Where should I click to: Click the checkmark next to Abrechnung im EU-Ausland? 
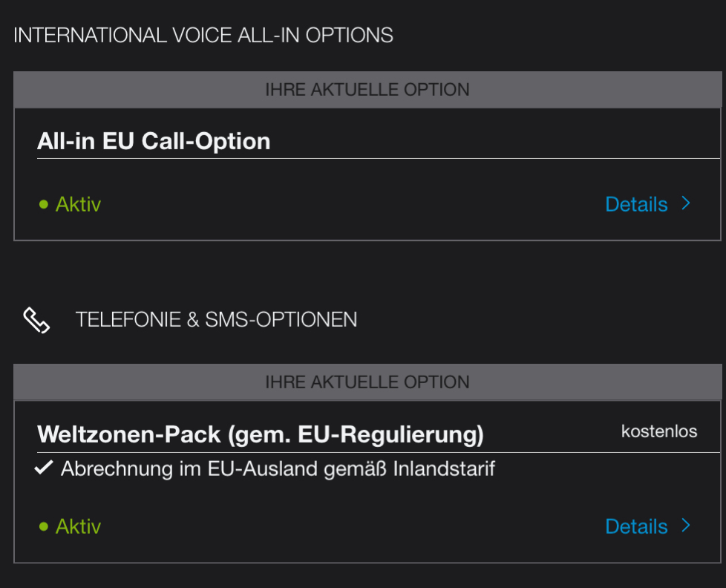[x=44, y=468]
